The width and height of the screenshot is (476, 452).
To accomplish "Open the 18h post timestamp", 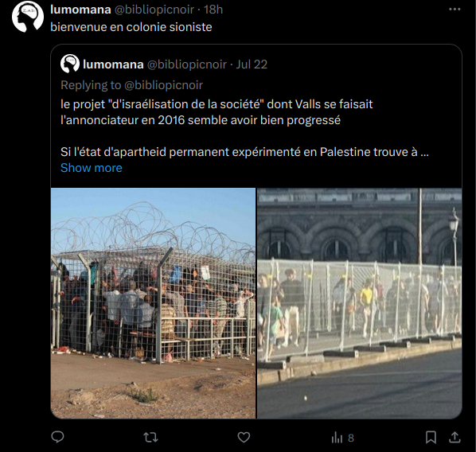I will [213, 10].
